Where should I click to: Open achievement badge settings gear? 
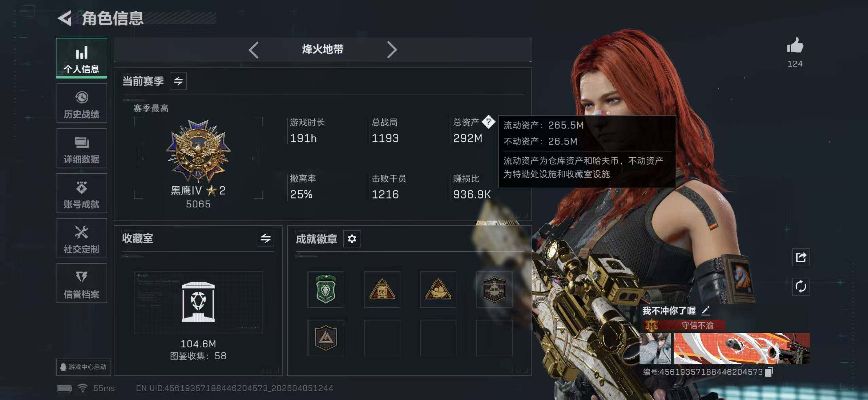point(352,239)
